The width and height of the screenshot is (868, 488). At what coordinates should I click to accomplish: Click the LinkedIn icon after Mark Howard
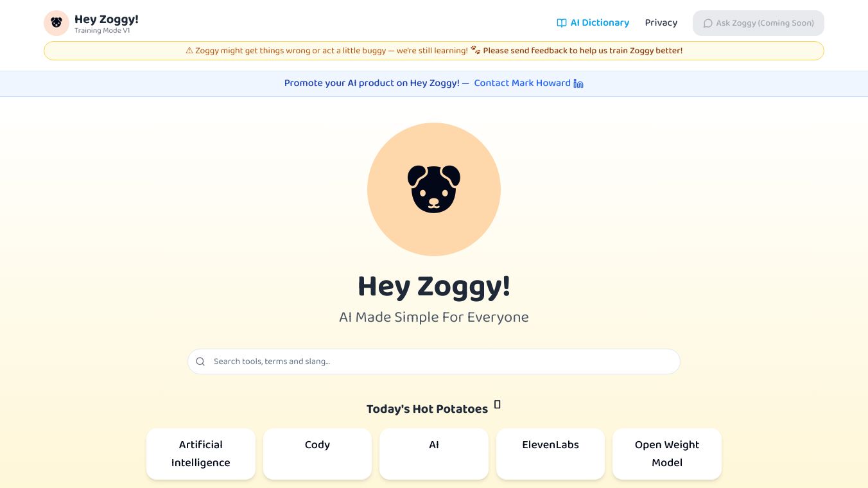pyautogui.click(x=578, y=83)
